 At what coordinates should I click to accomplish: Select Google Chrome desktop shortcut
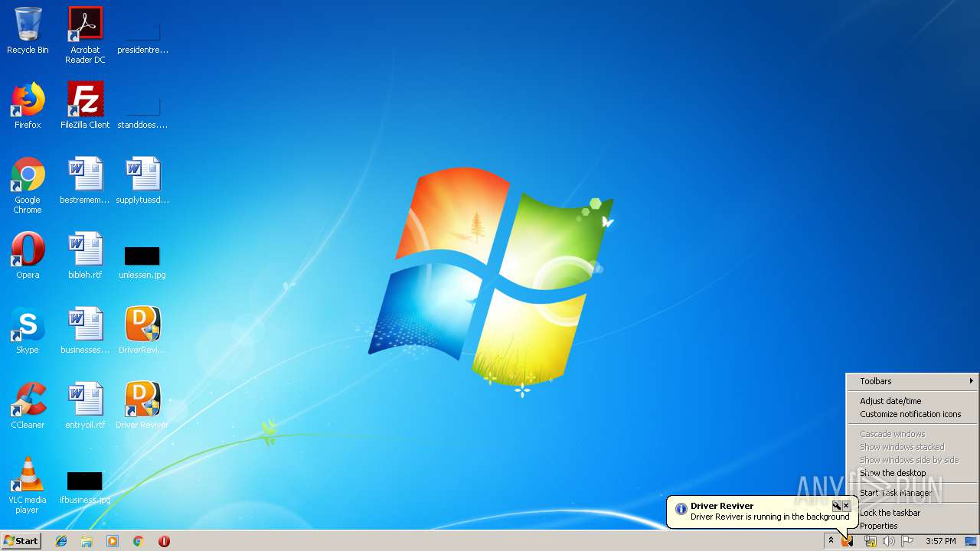[28, 185]
